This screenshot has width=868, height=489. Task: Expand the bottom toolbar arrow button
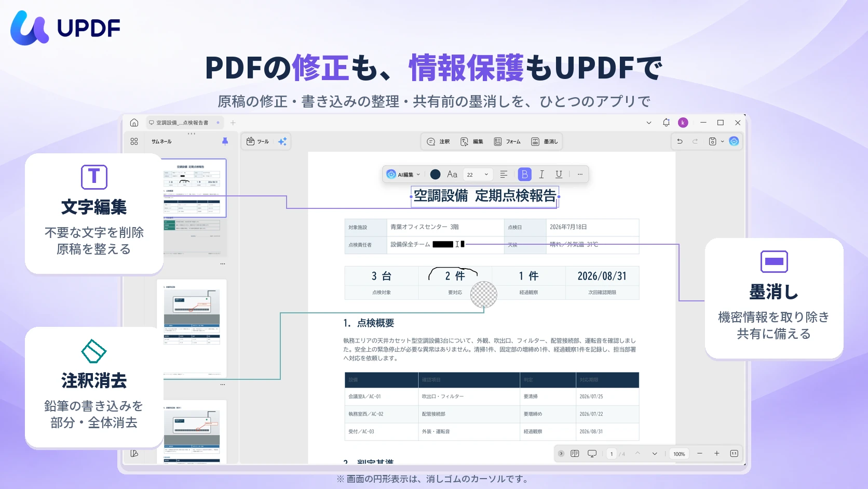point(561,454)
